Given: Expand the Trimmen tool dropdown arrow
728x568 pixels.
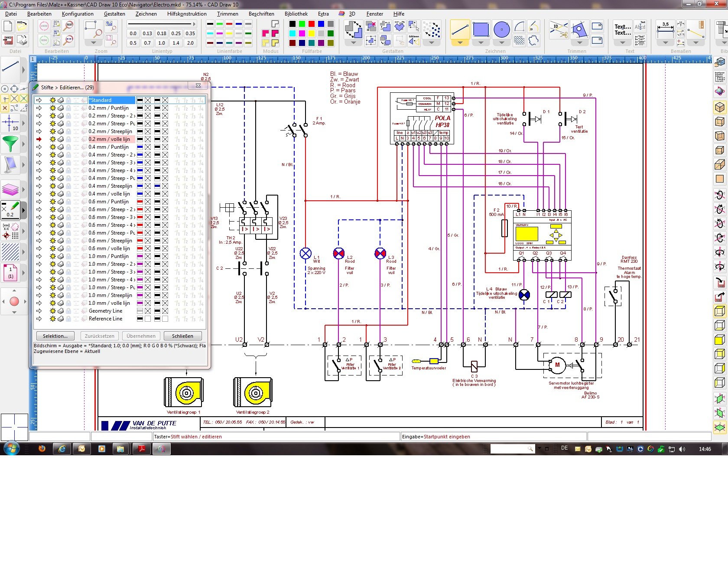Looking at the screenshot, I should point(580,43).
